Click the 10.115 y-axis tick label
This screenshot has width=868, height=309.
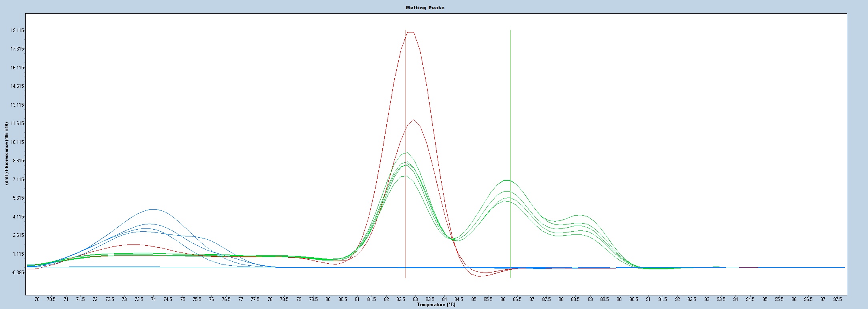(17, 142)
